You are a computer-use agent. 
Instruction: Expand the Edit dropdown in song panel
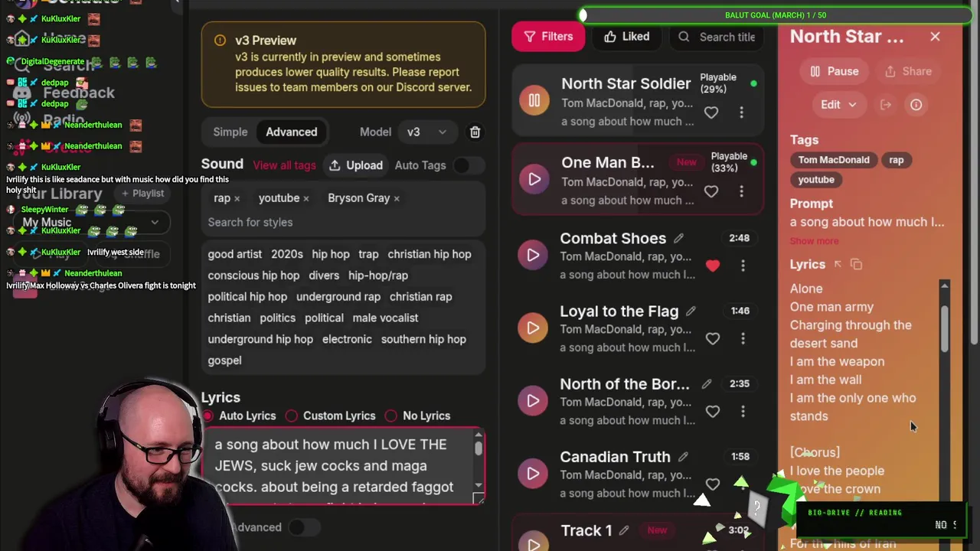(838, 105)
